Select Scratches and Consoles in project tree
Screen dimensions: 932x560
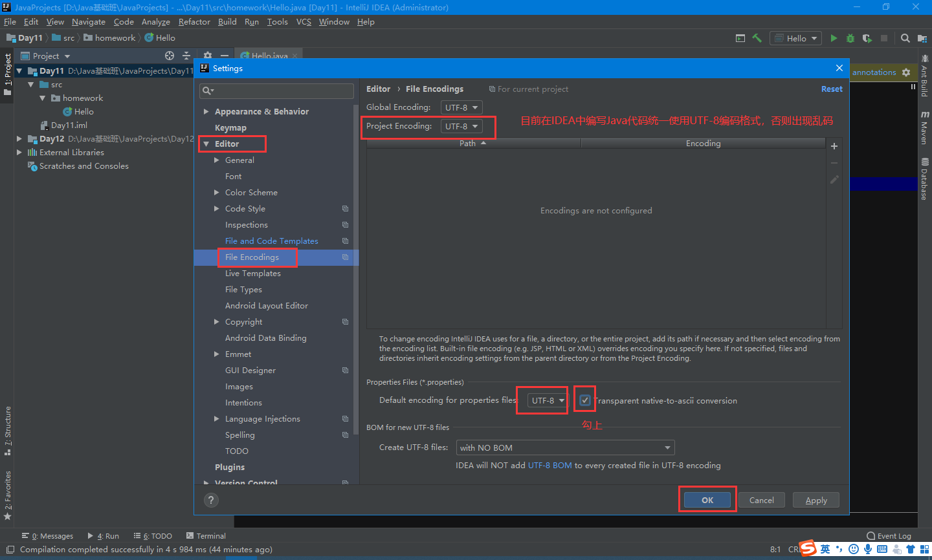click(83, 166)
